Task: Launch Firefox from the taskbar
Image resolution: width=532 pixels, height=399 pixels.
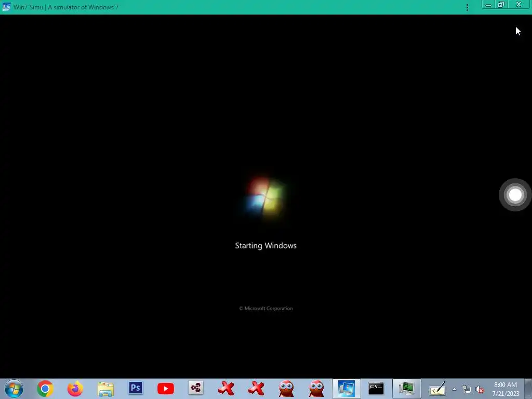Action: [x=75, y=389]
